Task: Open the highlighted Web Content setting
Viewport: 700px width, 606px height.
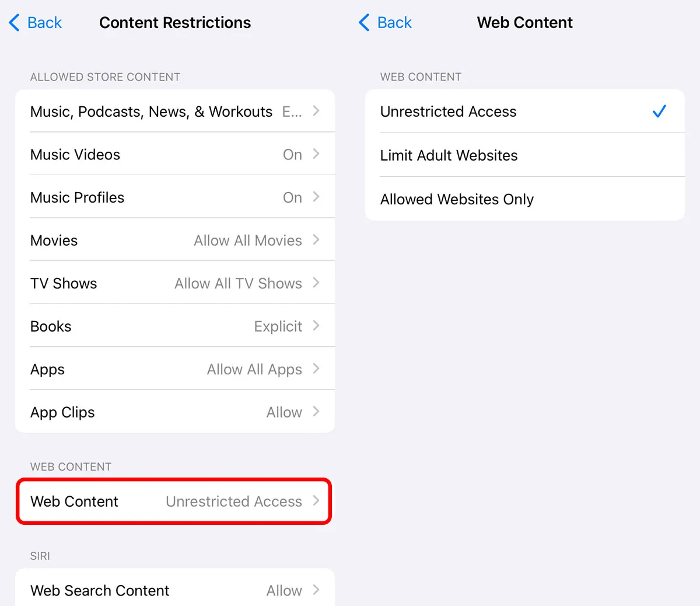Action: 173,501
